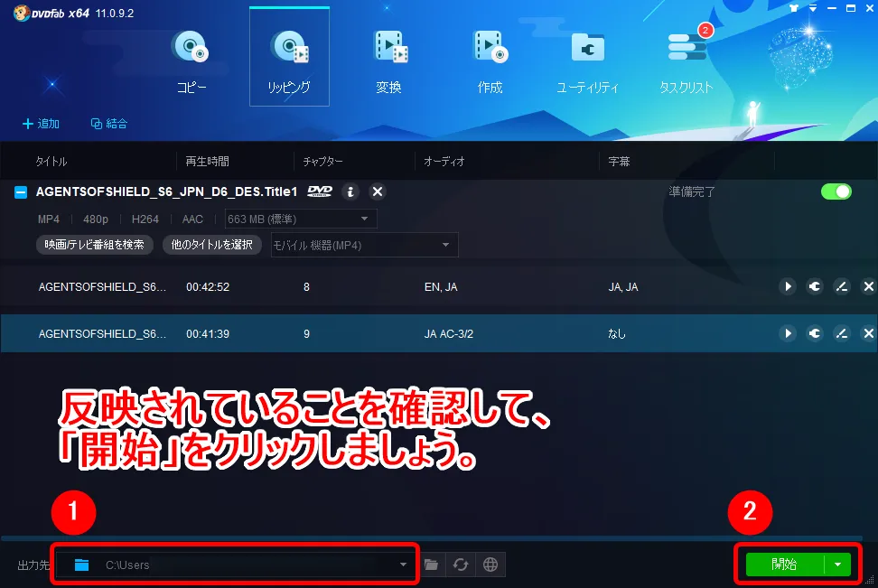Open video edit for the 00:41:39 title
The image size is (878, 588).
pos(842,334)
